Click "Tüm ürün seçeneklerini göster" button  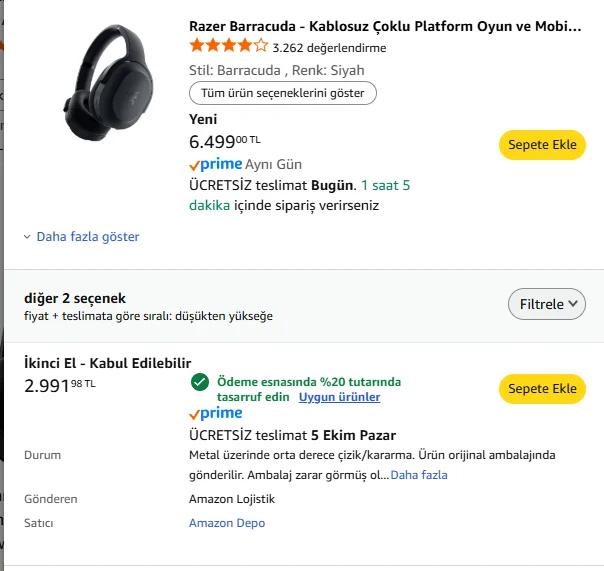pos(283,93)
